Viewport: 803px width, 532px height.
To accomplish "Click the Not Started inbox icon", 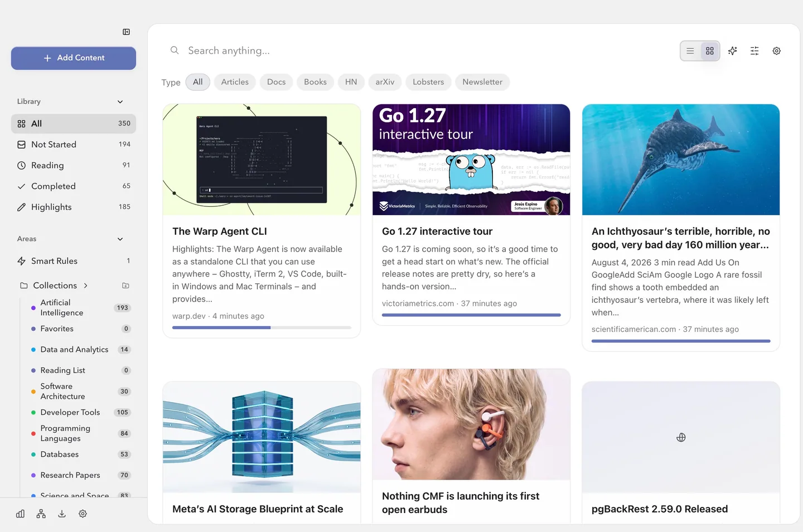I will pos(21,144).
